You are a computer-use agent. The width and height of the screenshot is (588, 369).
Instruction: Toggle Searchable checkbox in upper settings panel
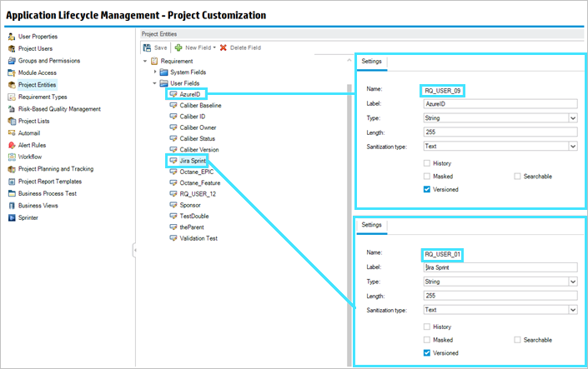click(x=518, y=177)
